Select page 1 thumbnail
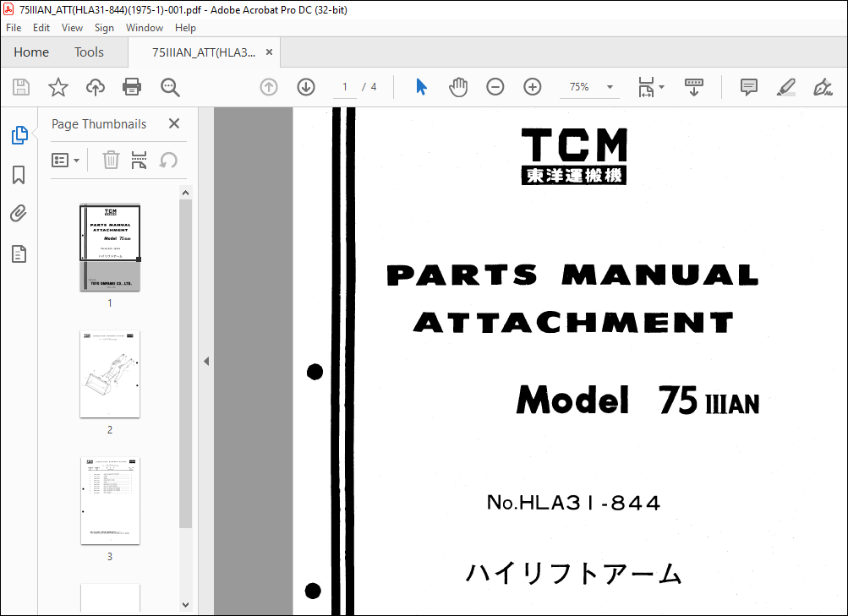Viewport: 848px width, 616px height. (110, 247)
